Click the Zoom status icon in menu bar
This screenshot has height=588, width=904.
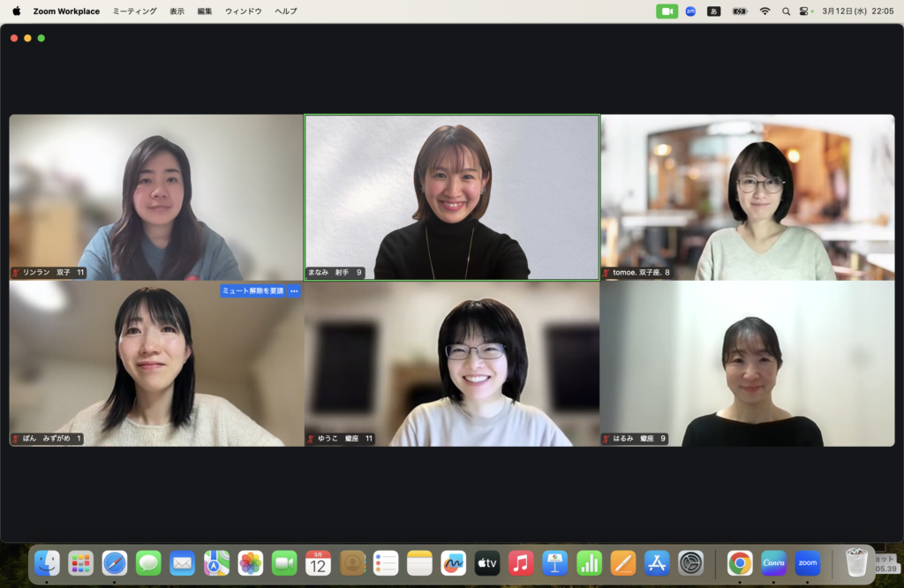pyautogui.click(x=690, y=11)
